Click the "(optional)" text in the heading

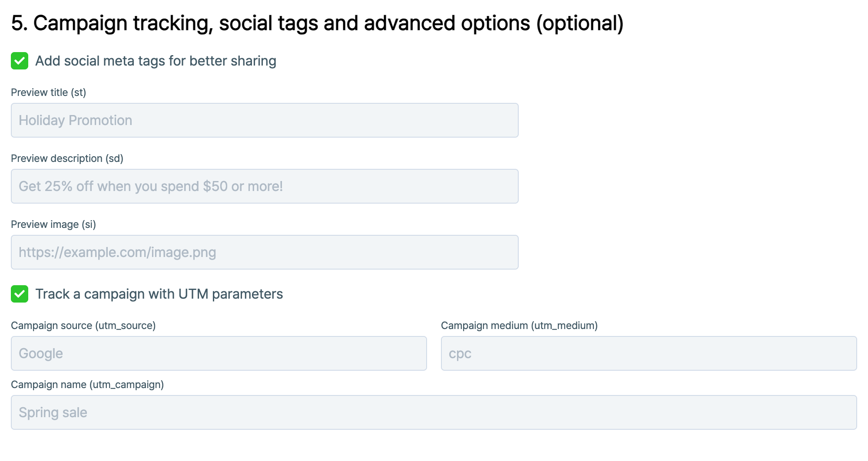point(580,23)
